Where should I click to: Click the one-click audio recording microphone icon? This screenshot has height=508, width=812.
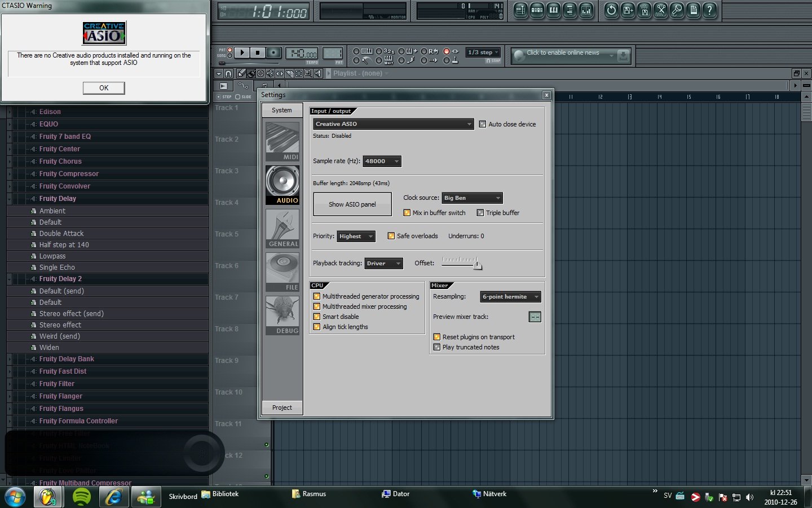677,10
